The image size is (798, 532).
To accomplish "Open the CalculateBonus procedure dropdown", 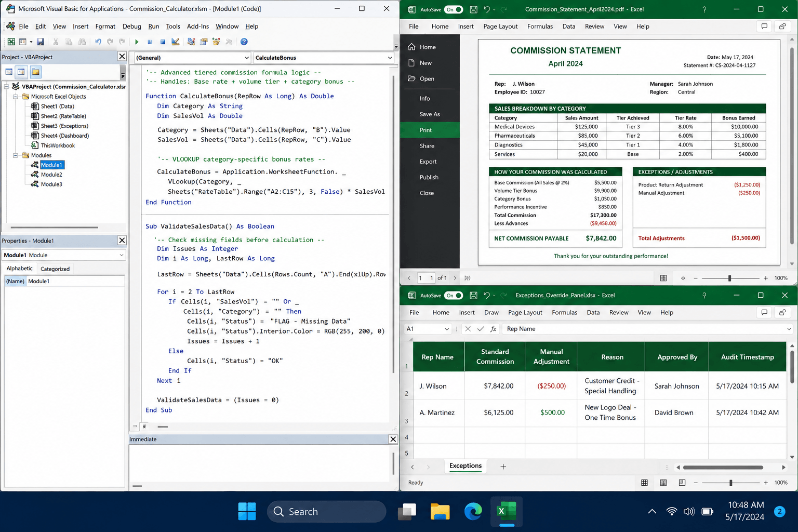I will [x=390, y=58].
